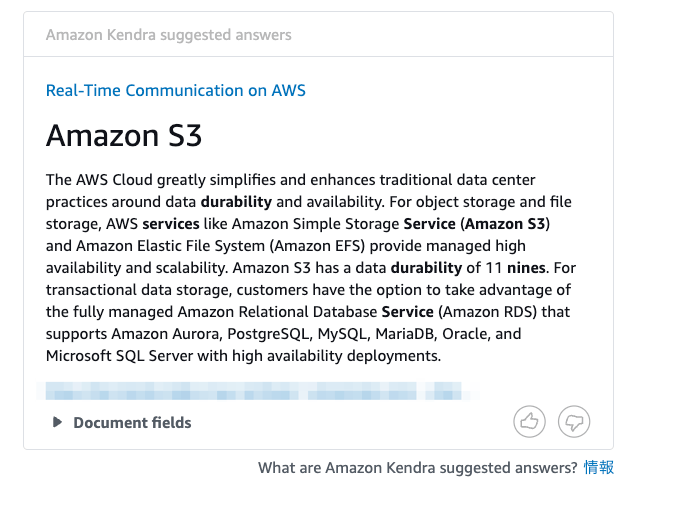The width and height of the screenshot is (697, 509).
Task: Click the (Amazon RDS) text
Action: [488, 312]
